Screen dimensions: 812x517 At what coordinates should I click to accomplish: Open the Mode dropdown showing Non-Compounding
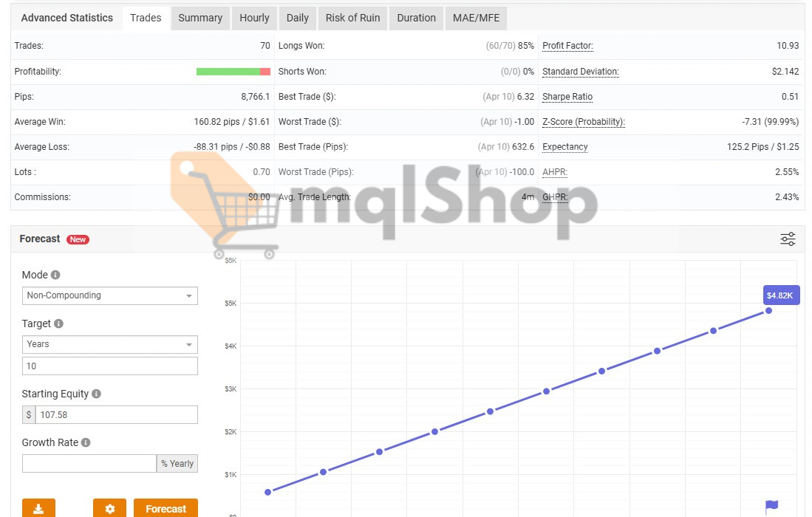(x=109, y=295)
